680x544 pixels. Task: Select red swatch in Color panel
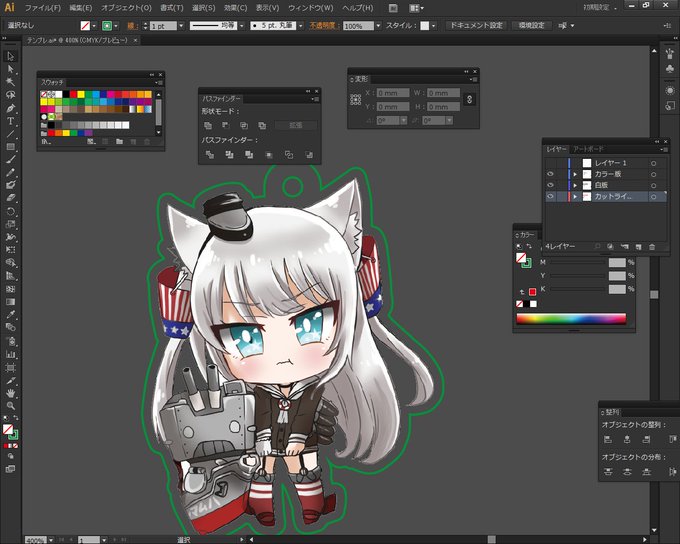coord(532,292)
